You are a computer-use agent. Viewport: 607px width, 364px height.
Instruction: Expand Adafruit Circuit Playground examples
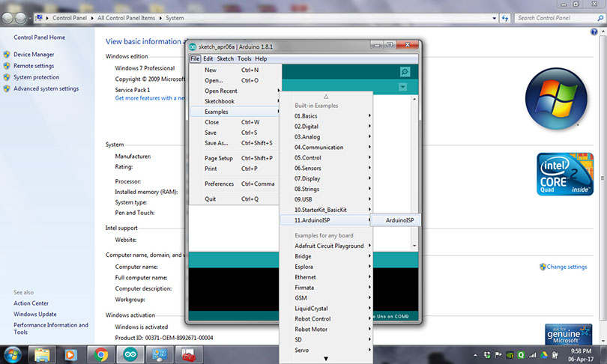coord(326,246)
